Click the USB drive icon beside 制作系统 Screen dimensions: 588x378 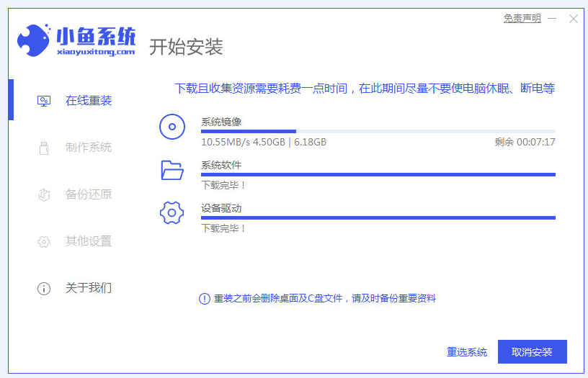point(43,148)
